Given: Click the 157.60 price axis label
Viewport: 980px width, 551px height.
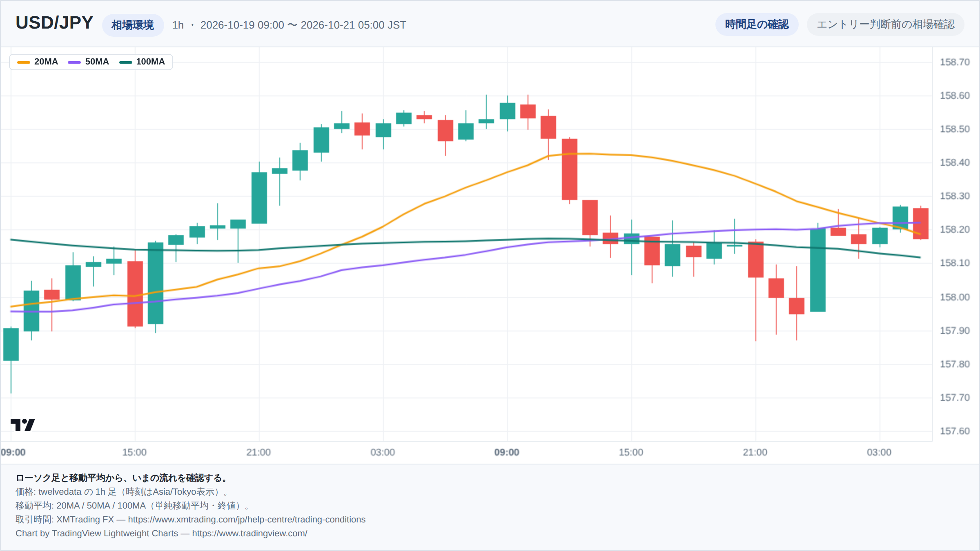Looking at the screenshot, I should [955, 431].
